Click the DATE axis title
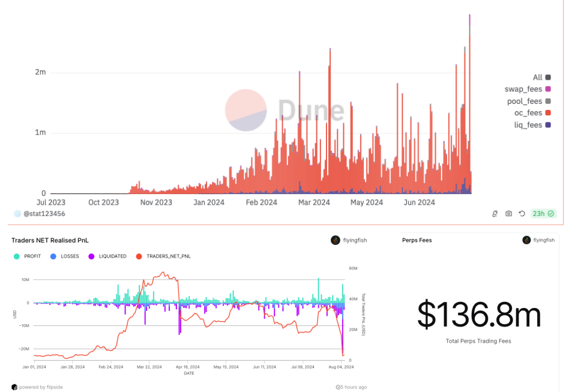Viewport: 566px width, 392px height. [189, 373]
